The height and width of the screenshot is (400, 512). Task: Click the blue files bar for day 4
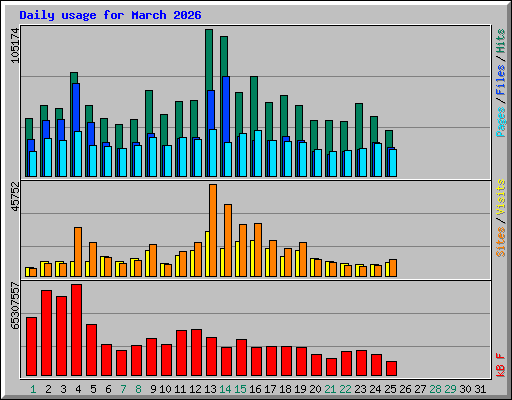click(76, 107)
